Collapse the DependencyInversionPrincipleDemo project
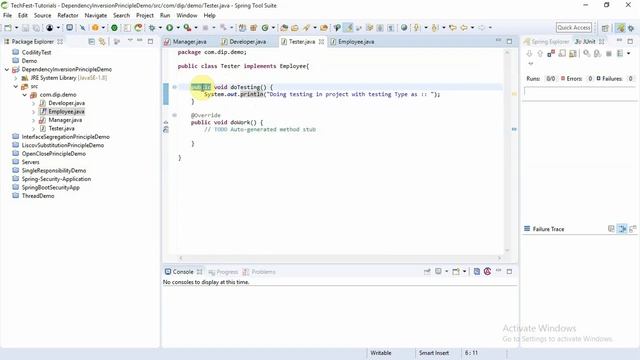The width and height of the screenshot is (640, 360). 7,69
